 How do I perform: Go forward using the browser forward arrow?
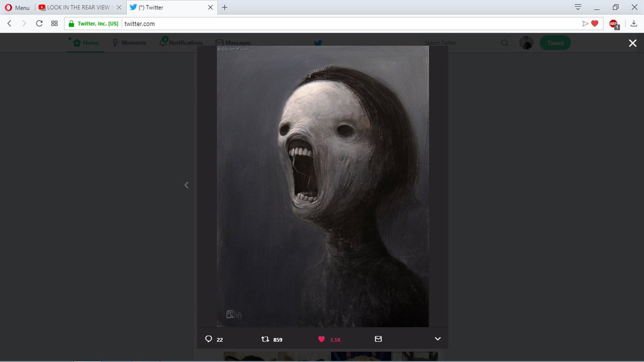point(24,24)
